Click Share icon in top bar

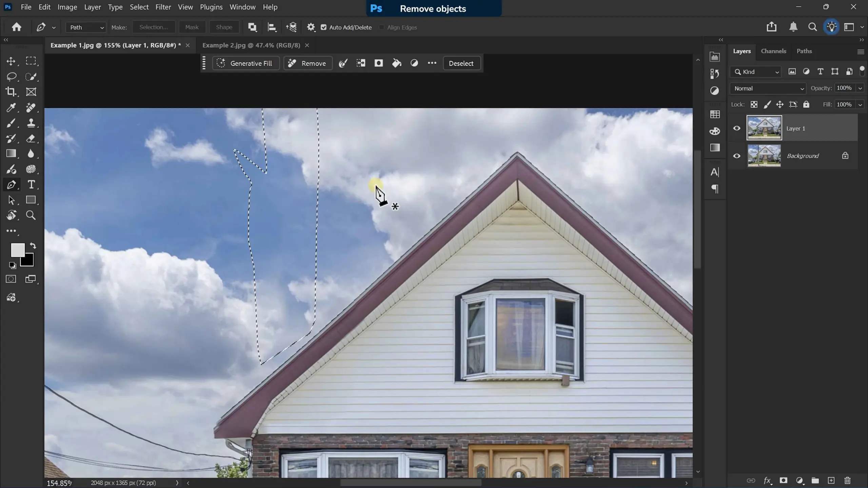pyautogui.click(x=771, y=27)
